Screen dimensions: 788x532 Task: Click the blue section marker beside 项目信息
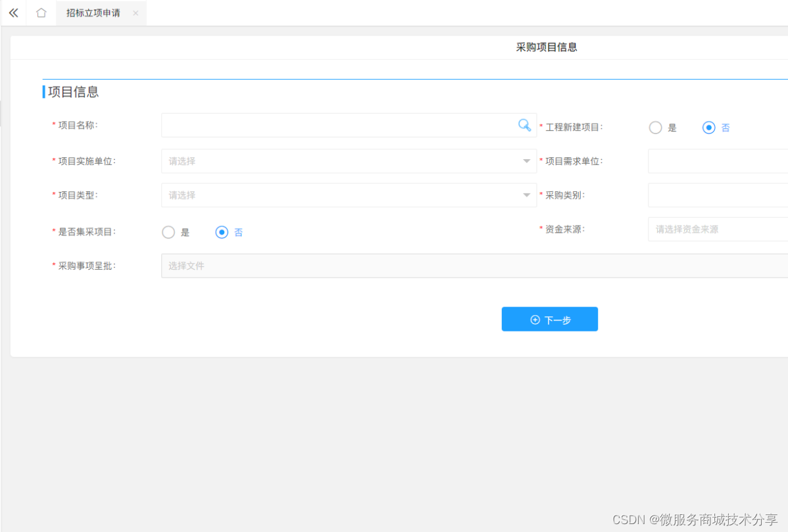43,91
